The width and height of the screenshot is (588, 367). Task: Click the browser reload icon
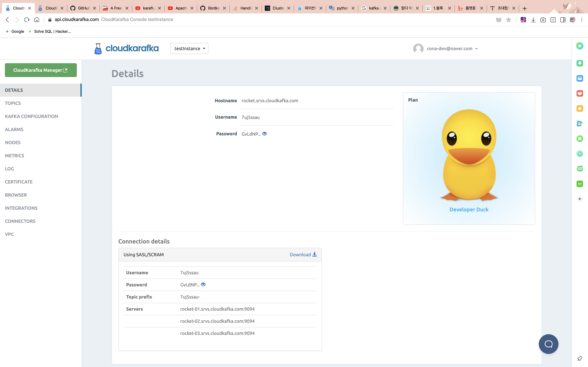(x=27, y=20)
